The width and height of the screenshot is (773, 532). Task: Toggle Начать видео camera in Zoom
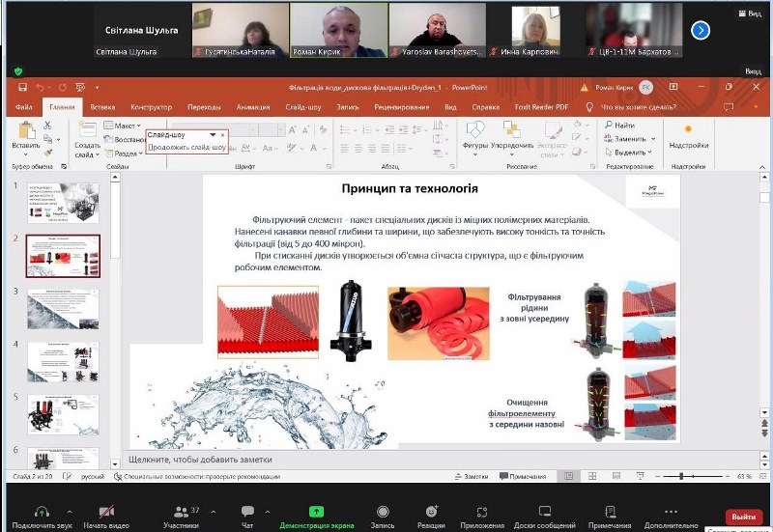pos(106,517)
